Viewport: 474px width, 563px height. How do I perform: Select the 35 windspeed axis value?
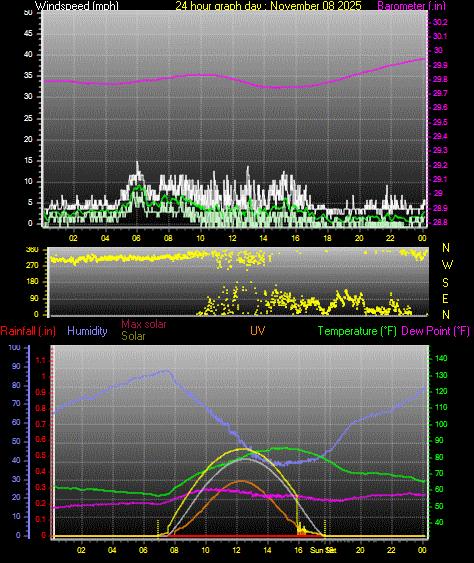pyautogui.click(x=28, y=75)
